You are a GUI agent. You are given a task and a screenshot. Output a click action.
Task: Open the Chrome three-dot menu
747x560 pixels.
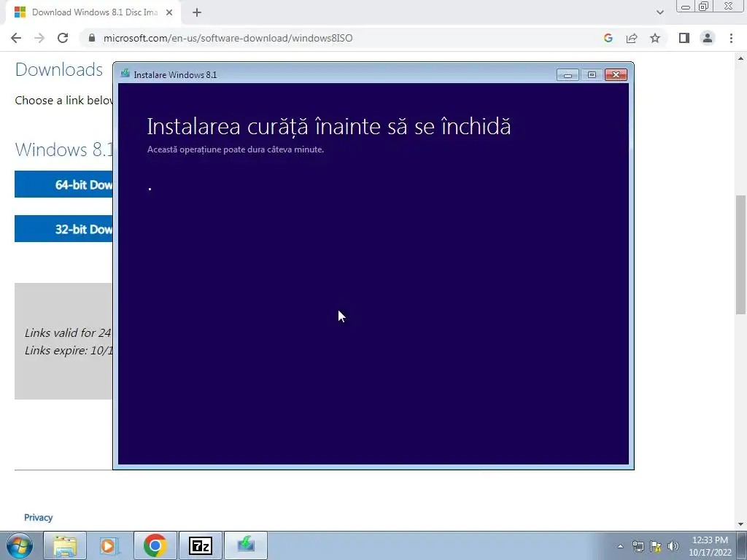point(731,38)
